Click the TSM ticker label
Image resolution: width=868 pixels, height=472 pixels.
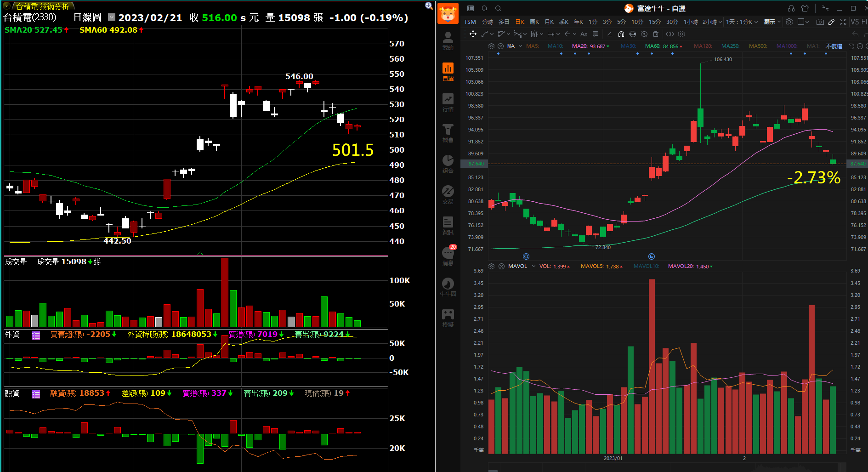[470, 22]
